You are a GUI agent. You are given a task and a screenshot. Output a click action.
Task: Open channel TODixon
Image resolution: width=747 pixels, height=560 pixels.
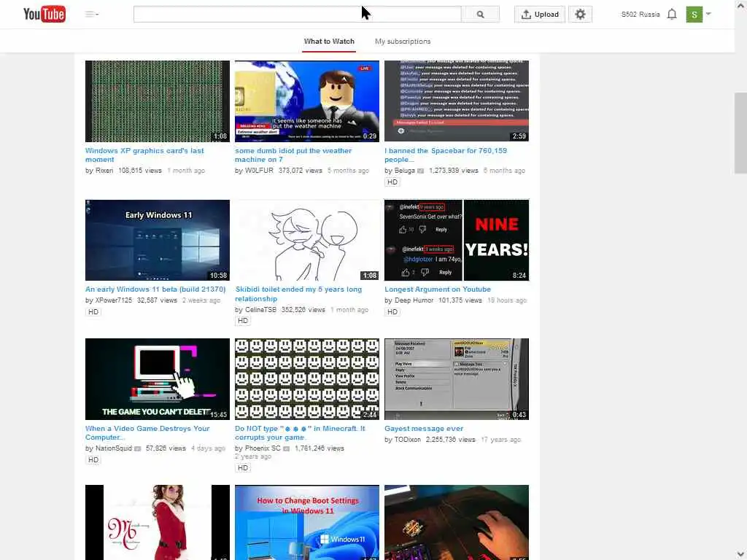(407, 440)
